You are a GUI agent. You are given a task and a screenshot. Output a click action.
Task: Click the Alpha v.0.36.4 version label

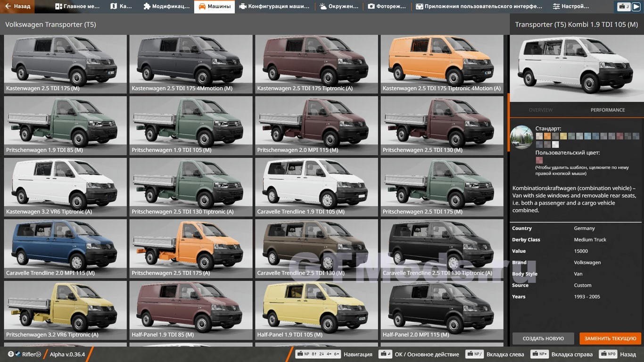(x=67, y=354)
